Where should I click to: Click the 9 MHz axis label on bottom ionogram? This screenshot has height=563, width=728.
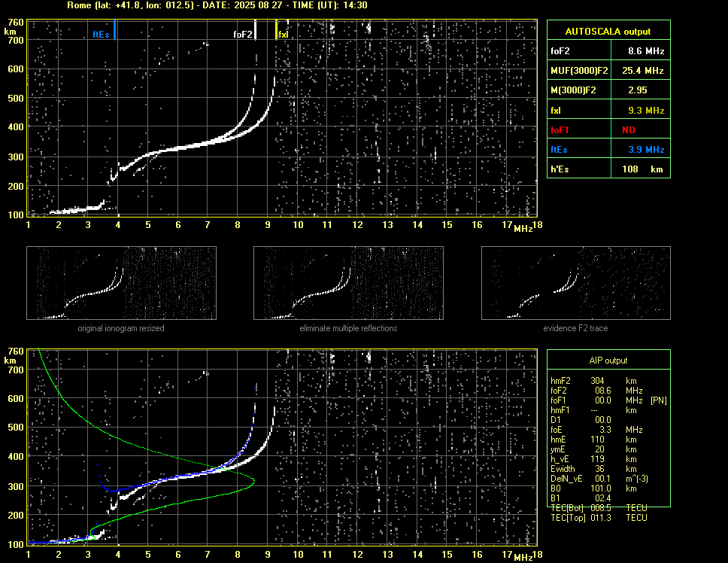point(268,554)
